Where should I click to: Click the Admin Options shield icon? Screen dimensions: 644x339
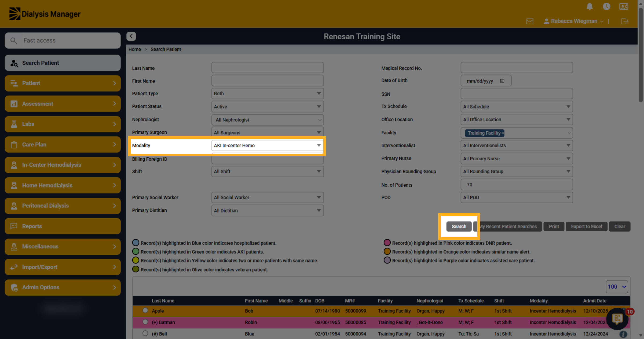point(14,287)
